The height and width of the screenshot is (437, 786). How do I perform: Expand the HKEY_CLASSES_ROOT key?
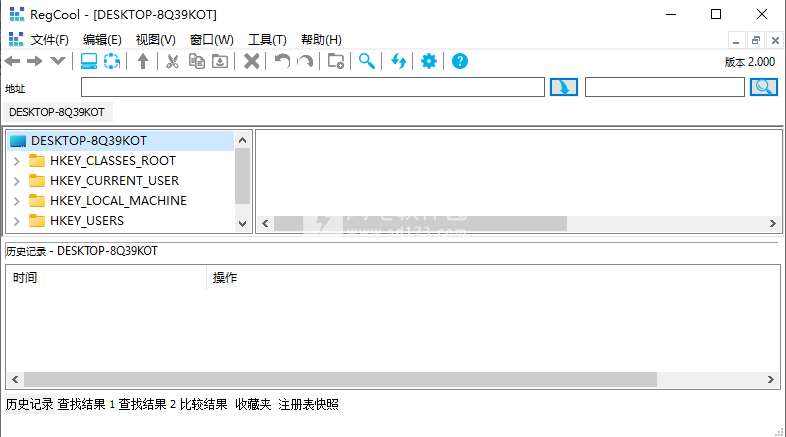pos(17,161)
